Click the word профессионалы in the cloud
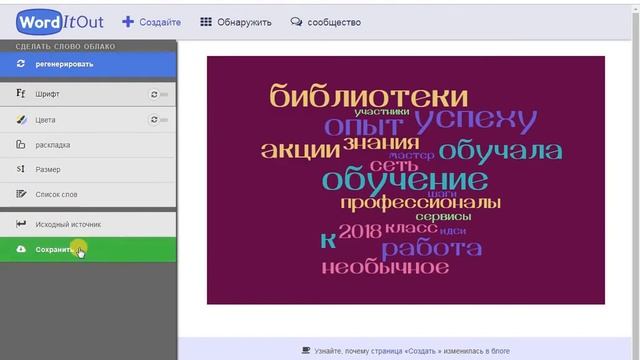The height and width of the screenshot is (360, 640). point(420,203)
